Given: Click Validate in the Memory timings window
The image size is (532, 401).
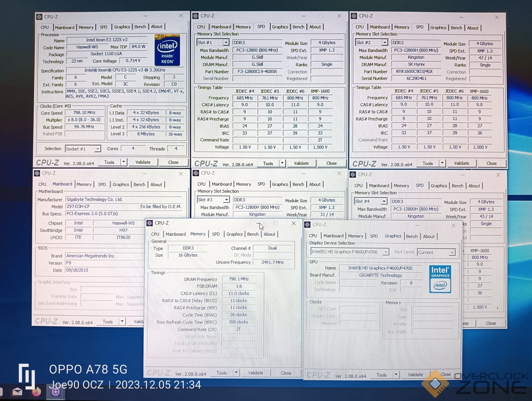Looking at the screenshot, I should point(255,373).
